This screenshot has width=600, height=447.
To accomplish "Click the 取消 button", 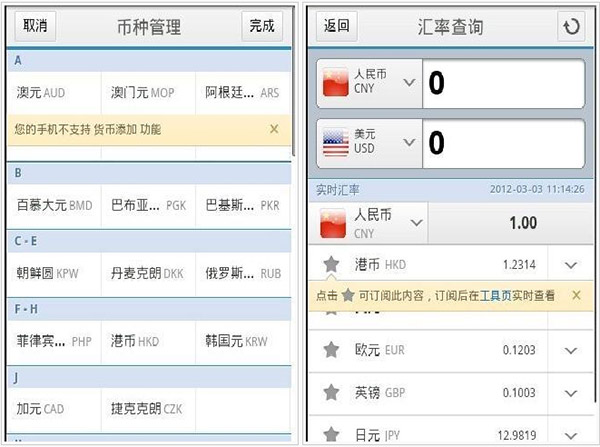I will tap(35, 26).
